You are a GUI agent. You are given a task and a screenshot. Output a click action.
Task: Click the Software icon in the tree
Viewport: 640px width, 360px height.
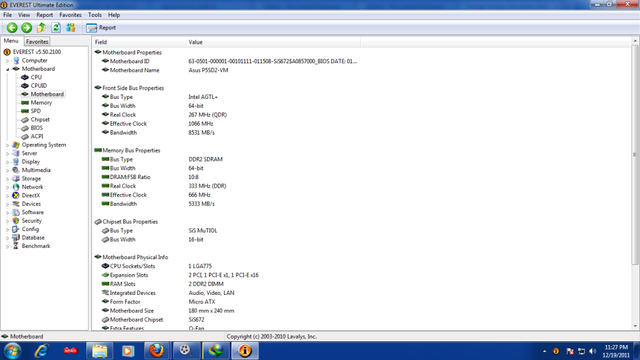coord(16,212)
